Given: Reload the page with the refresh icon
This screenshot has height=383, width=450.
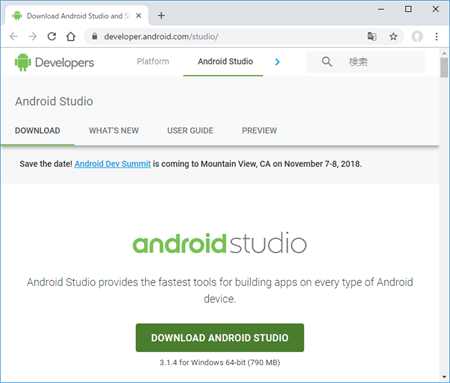Looking at the screenshot, I should [52, 36].
